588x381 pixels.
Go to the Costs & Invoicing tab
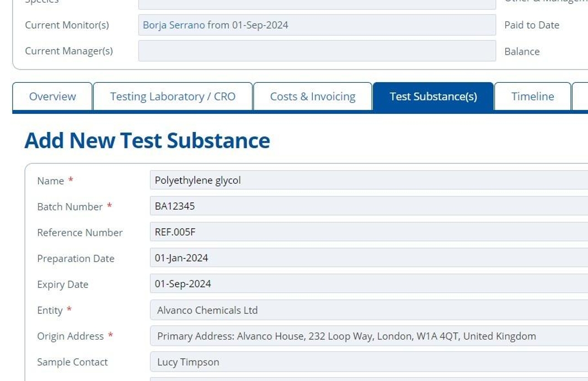click(312, 96)
